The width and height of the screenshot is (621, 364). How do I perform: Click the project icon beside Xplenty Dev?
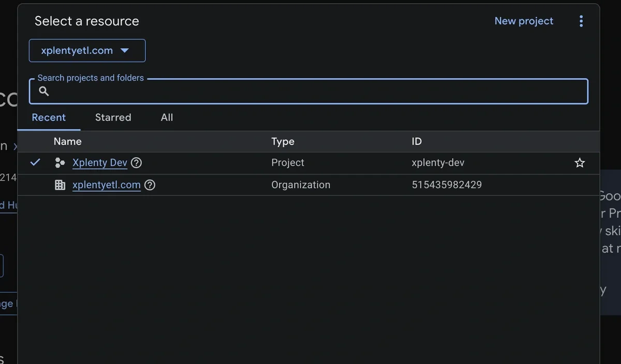pos(60,163)
